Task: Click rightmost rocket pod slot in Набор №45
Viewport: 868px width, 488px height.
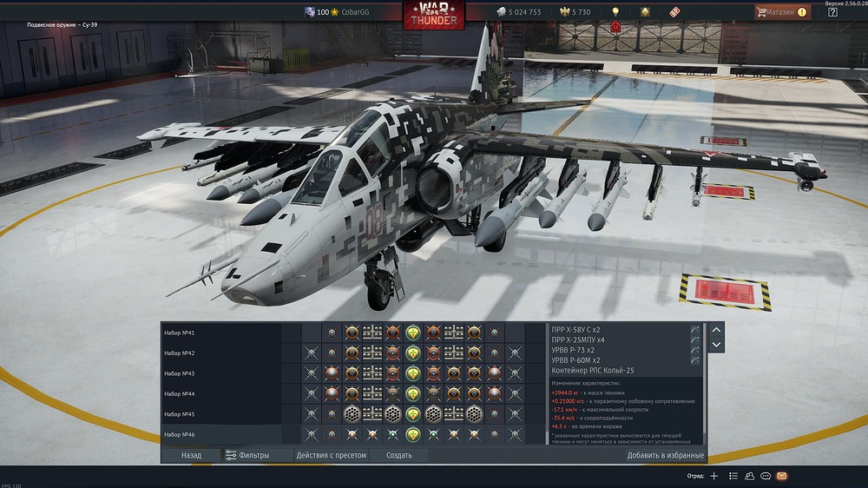Action: pos(474,414)
